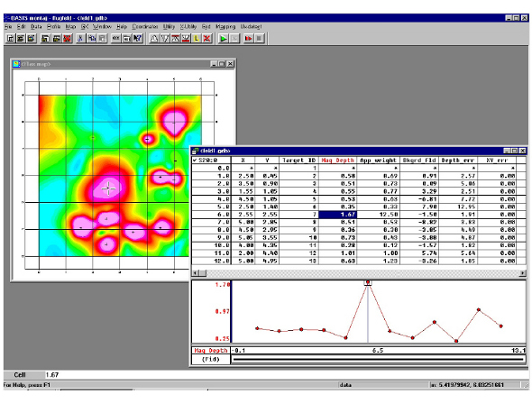Image resolution: width=532 pixels, height=413 pixels.
Task: Click the App_weight column header
Action: (x=378, y=161)
